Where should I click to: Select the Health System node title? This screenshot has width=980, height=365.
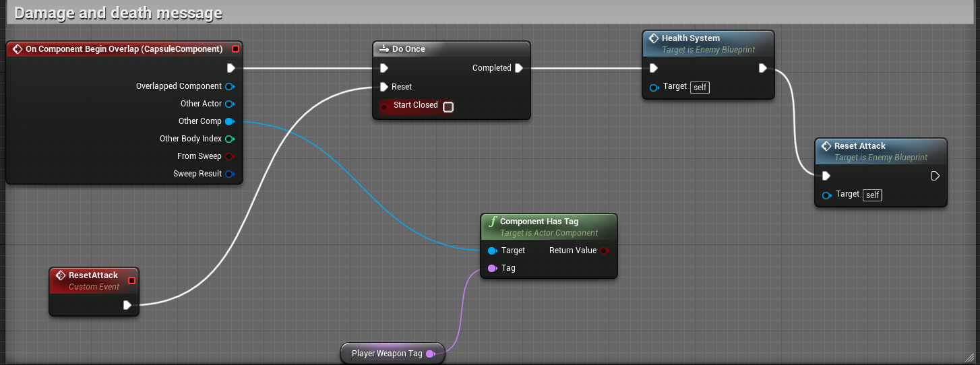(x=690, y=38)
